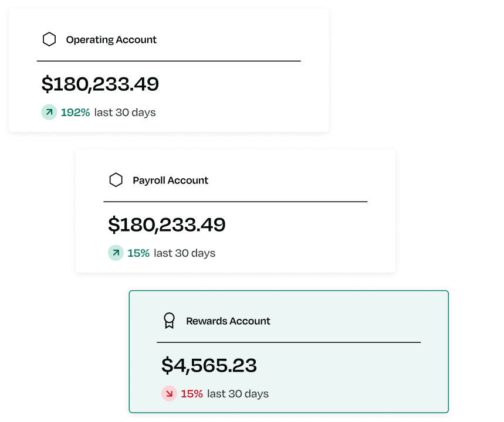504x422 pixels.
Task: Click the hexagon icon on Operating Account card
Action: [49, 39]
